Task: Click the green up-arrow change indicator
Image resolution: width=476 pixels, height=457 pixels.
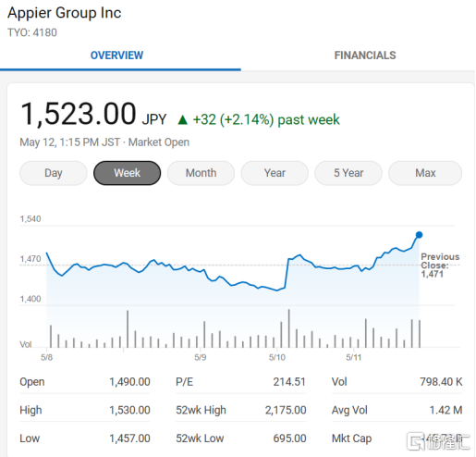Action: (x=183, y=119)
